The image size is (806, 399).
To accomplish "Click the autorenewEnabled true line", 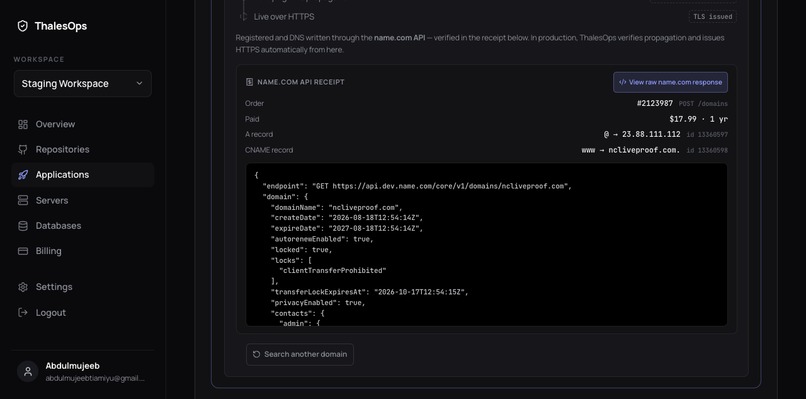I will 322,240.
